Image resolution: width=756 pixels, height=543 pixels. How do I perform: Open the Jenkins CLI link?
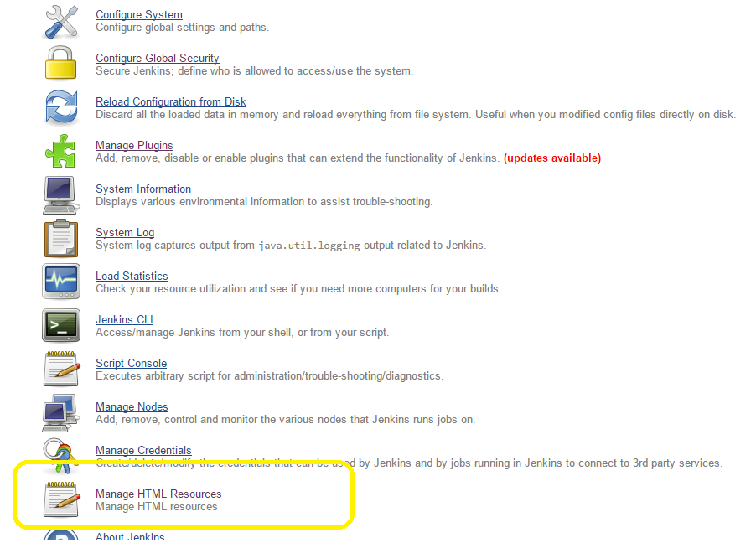point(124,319)
